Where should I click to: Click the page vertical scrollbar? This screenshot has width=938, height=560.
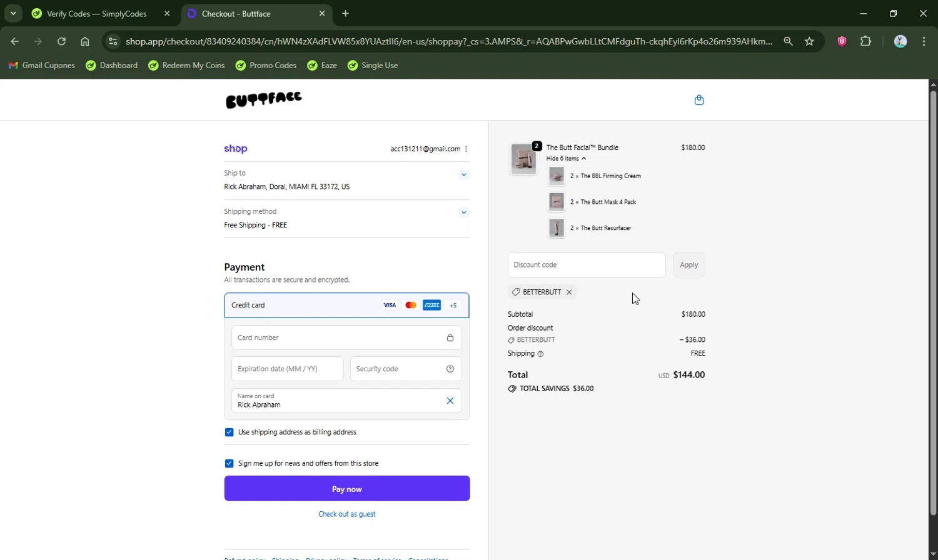pyautogui.click(x=933, y=303)
